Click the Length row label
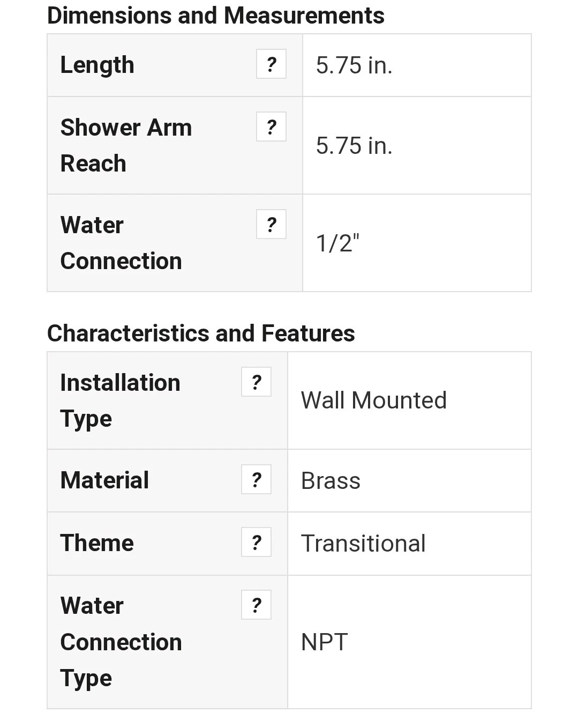Viewport: 578px width, 728px height. coord(97,65)
